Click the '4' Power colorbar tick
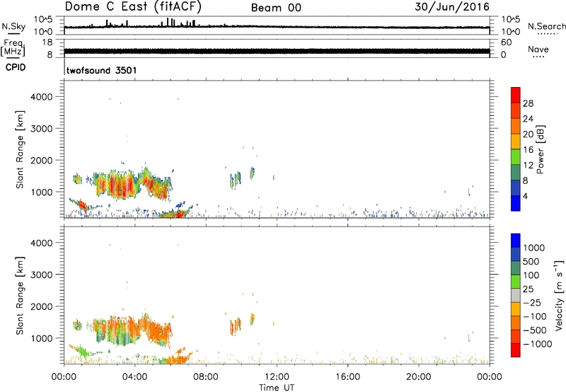Image resolution: width=566 pixels, height=392 pixels. coord(525,196)
